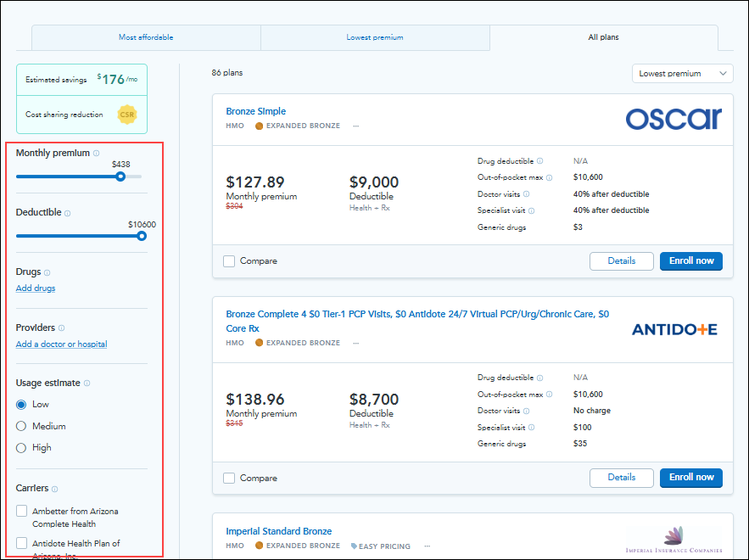This screenshot has width=749, height=560.
Task: Open the ellipsis menu on Imperial Standard Bronze plan
Action: point(427,546)
